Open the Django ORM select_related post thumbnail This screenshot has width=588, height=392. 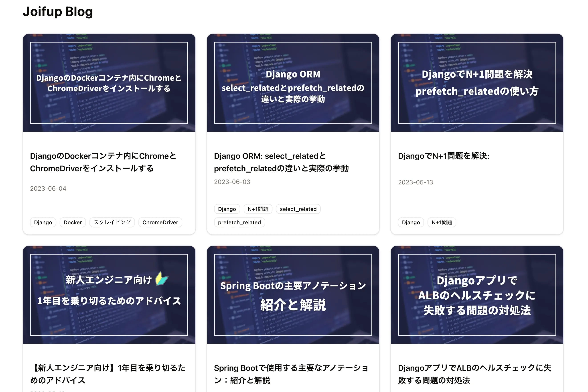(x=293, y=83)
